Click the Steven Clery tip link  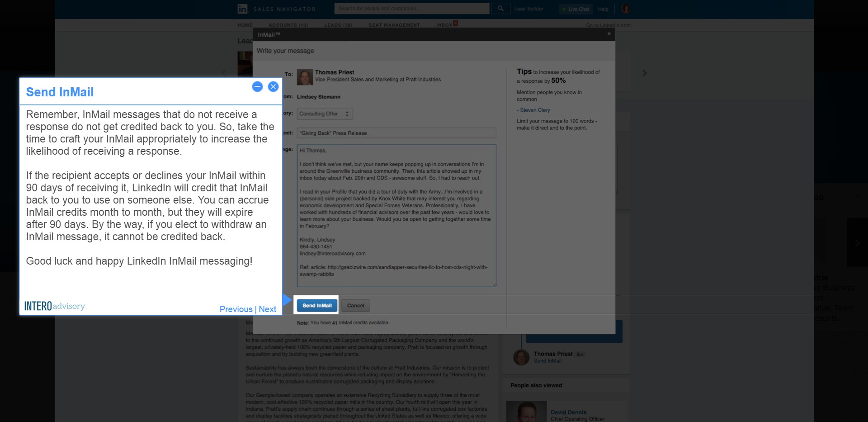(x=535, y=110)
